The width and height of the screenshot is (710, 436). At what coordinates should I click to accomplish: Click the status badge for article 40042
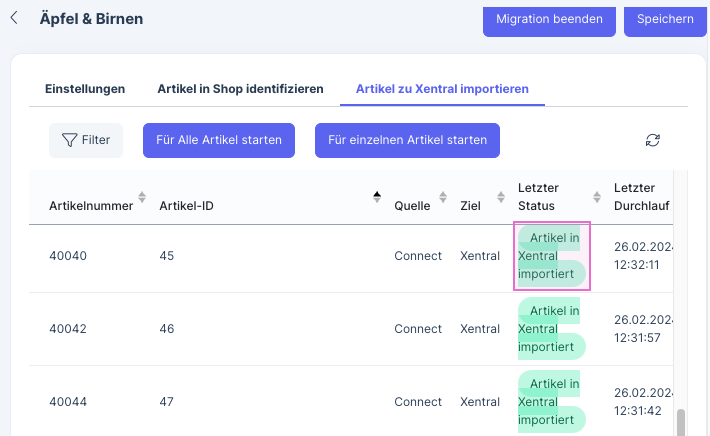tap(552, 329)
